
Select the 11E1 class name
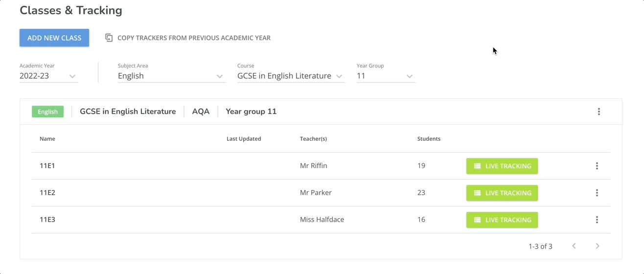47,166
